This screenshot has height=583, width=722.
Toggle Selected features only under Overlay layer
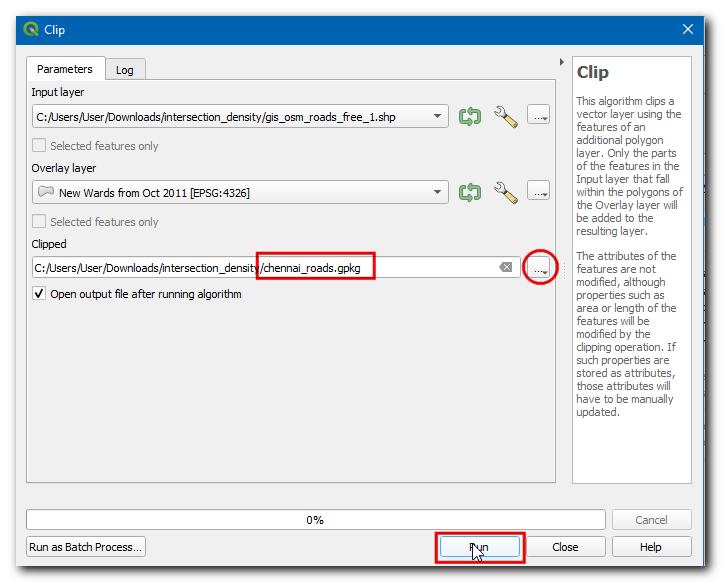40,222
